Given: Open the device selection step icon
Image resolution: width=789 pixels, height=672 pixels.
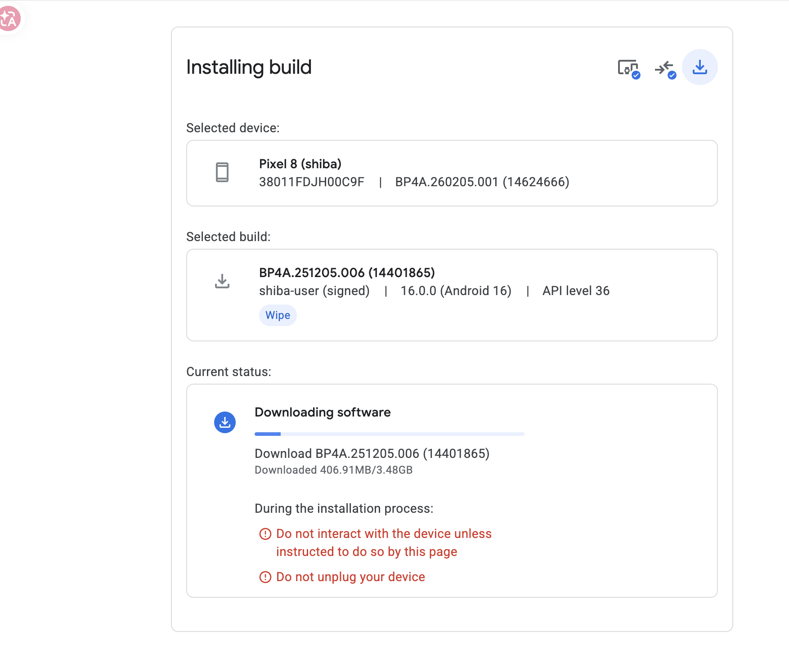Looking at the screenshot, I should 628,68.
